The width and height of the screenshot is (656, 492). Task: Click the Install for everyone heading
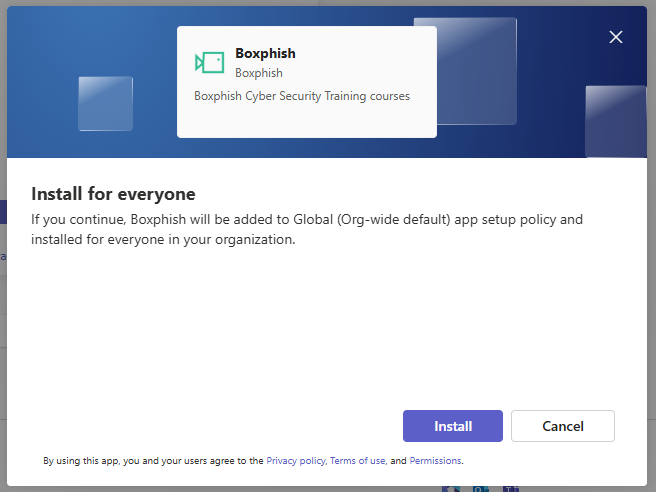tap(113, 194)
